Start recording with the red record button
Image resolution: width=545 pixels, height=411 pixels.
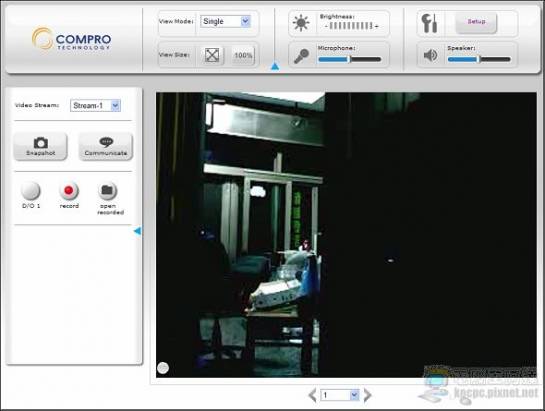69,191
